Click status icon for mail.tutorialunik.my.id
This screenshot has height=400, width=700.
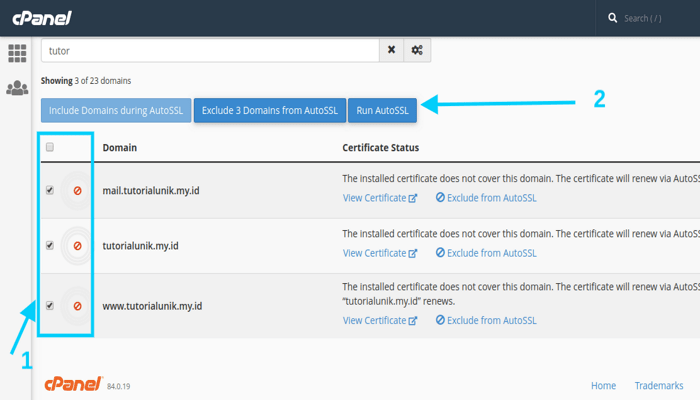tap(77, 191)
